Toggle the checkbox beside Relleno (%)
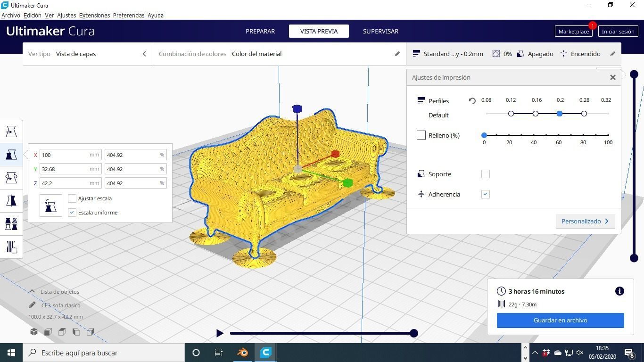 421,135
